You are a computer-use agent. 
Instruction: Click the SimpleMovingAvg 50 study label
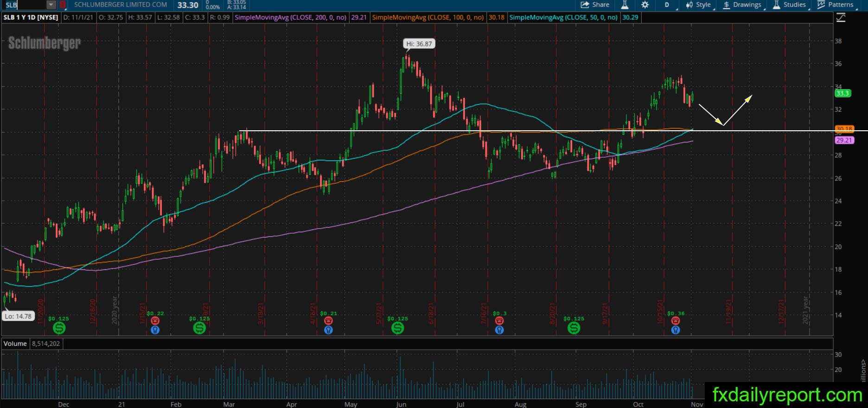pyautogui.click(x=563, y=17)
